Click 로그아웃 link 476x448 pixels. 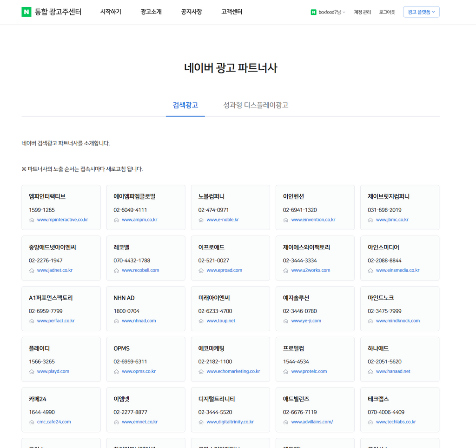coord(387,12)
